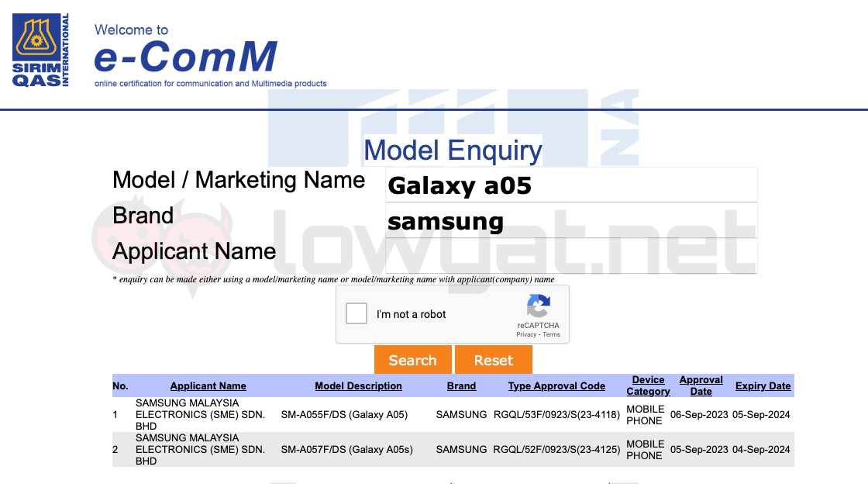Click the Reset button

tap(494, 360)
